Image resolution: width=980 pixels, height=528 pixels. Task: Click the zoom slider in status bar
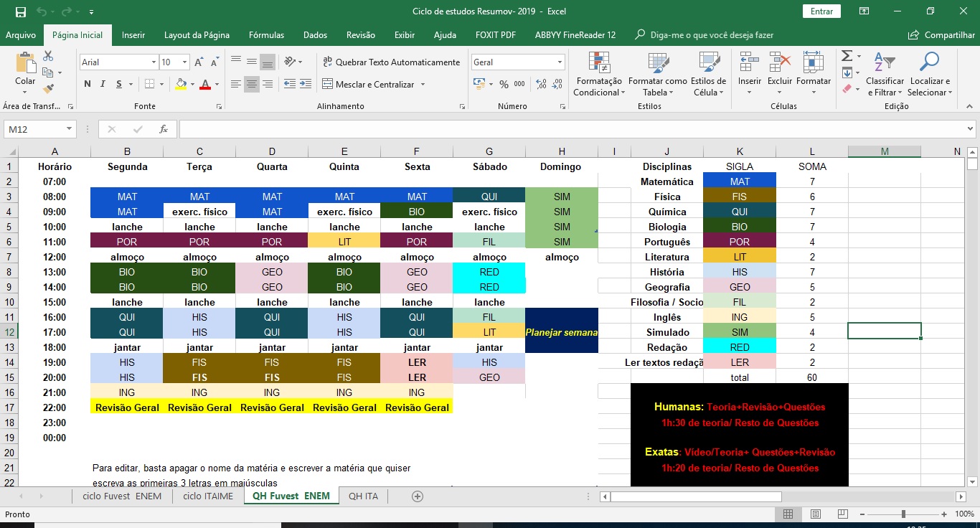(903, 514)
